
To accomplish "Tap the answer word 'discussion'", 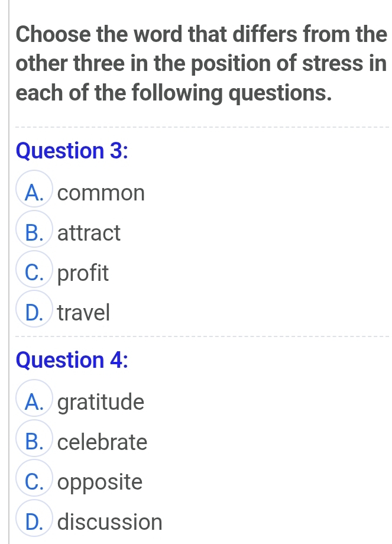I will coord(111,522).
